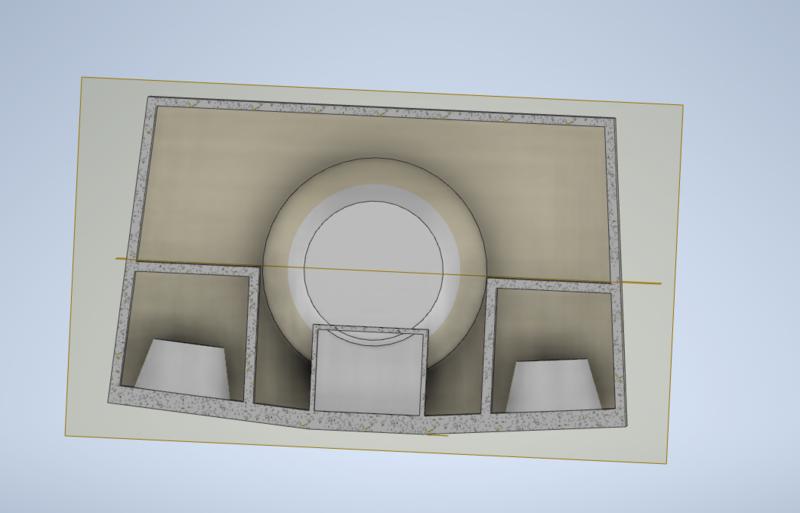Select the truncated cone in the right compartment
This screenshot has width=800, height=513.
[x=553, y=385]
